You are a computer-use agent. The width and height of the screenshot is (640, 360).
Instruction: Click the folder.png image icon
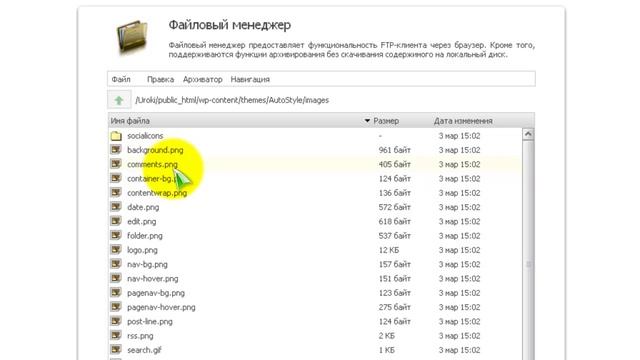click(116, 236)
